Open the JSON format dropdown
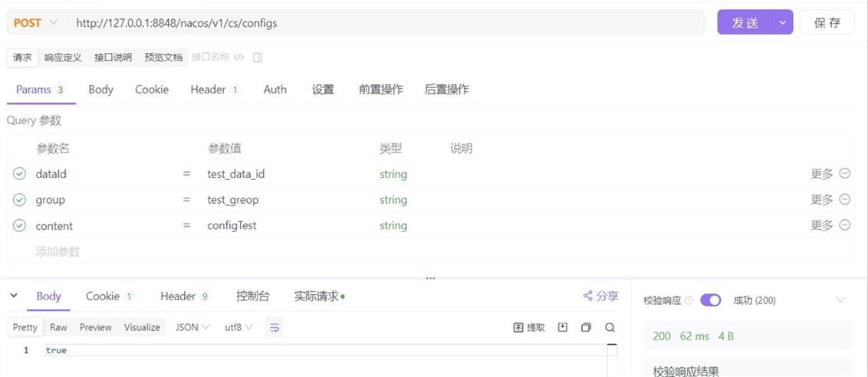 [192, 327]
